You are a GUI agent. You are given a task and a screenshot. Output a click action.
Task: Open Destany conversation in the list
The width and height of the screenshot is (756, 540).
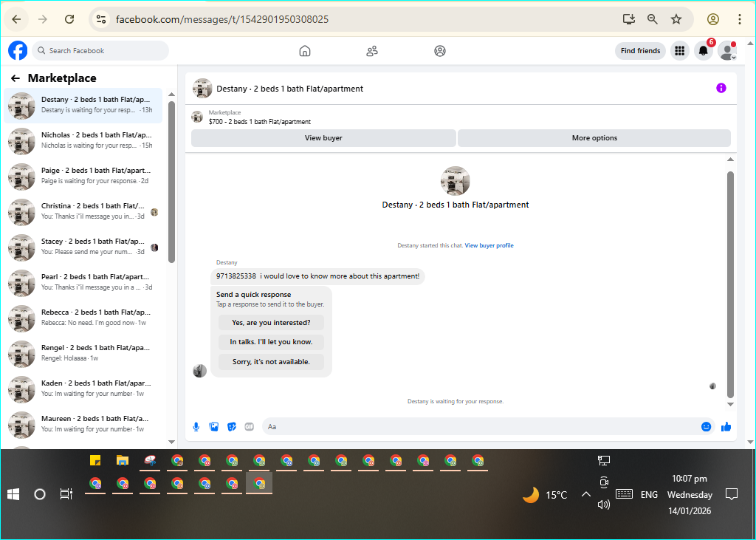[83, 105]
